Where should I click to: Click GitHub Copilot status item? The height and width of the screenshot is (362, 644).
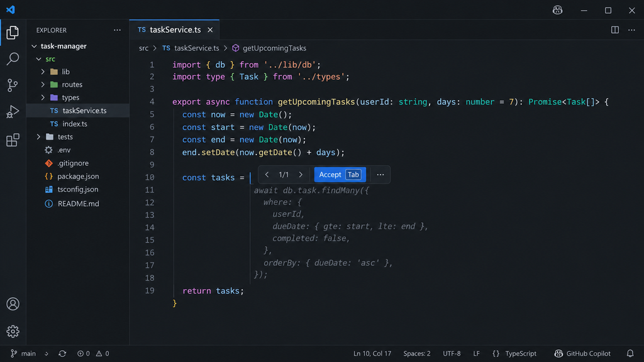[582, 353]
